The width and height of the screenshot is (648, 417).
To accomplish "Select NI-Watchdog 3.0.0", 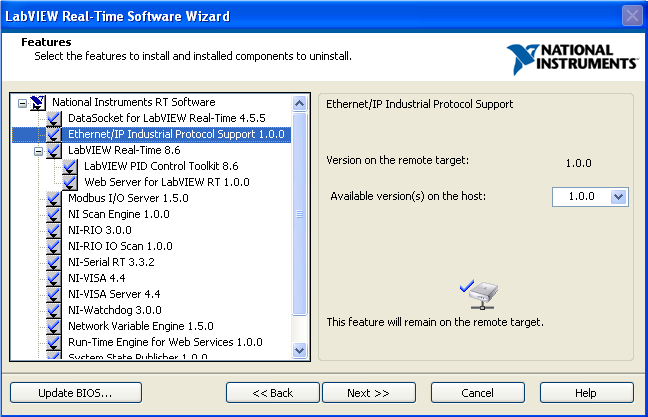I will [114, 310].
